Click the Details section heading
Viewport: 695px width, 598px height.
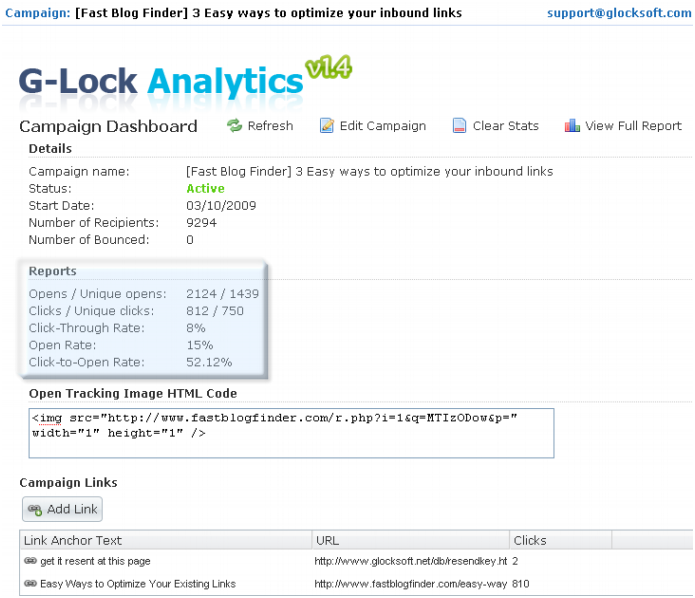click(50, 149)
